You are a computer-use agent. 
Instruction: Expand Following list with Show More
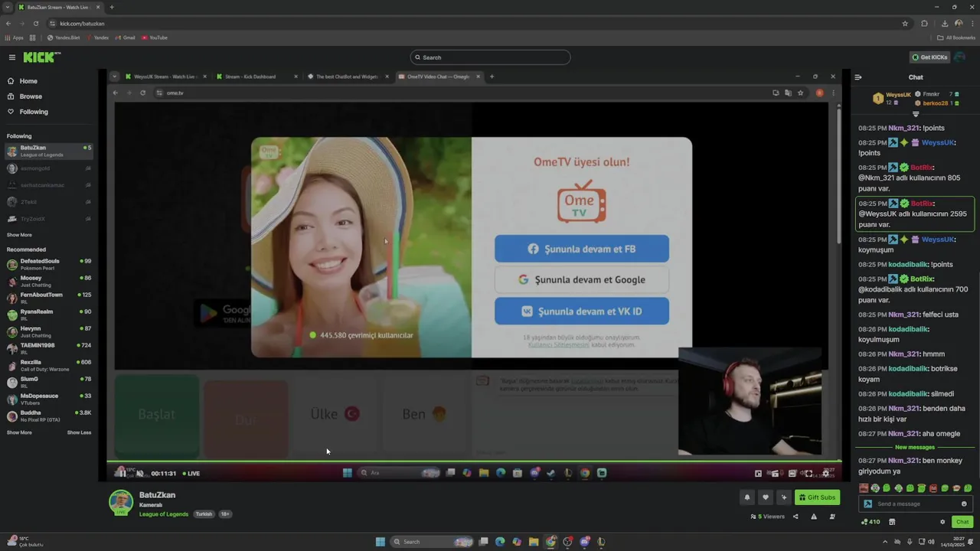19,235
